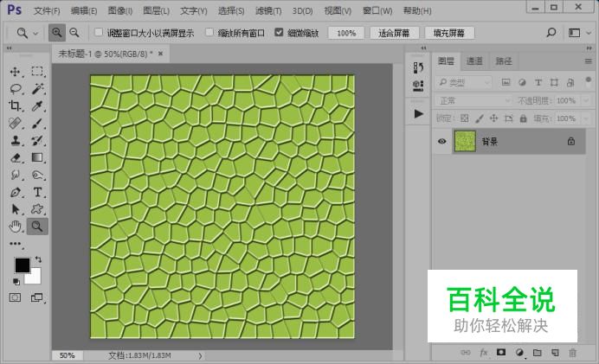Choose the Eyedropper tool
This screenshot has height=364, width=599.
(x=37, y=106)
